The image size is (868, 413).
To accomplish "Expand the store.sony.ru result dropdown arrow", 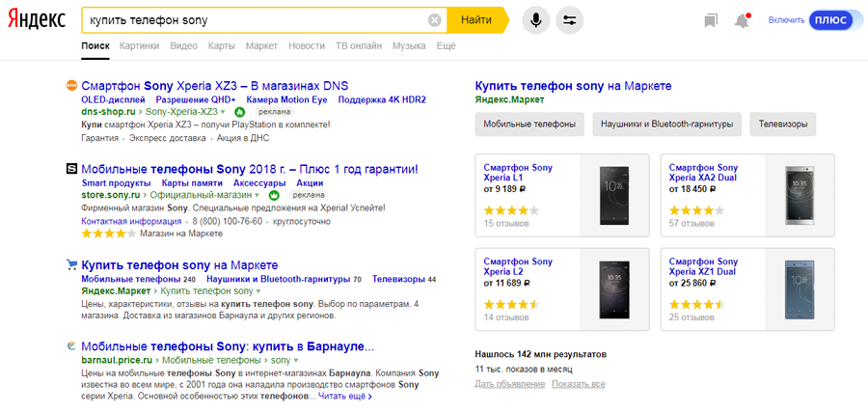I will [258, 196].
